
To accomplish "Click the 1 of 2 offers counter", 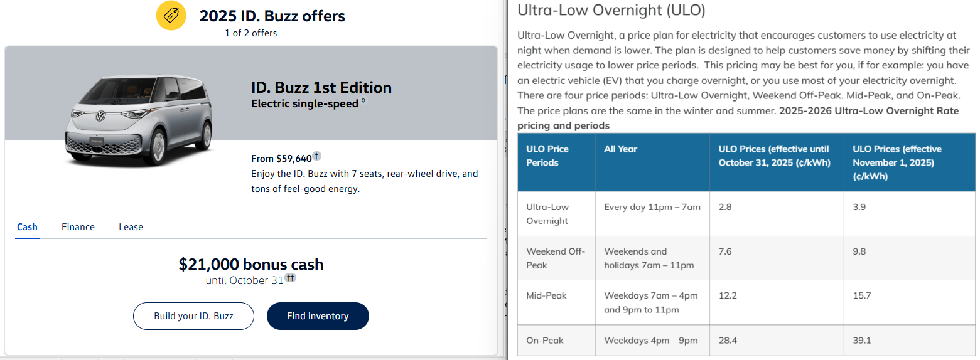I will click(x=250, y=33).
